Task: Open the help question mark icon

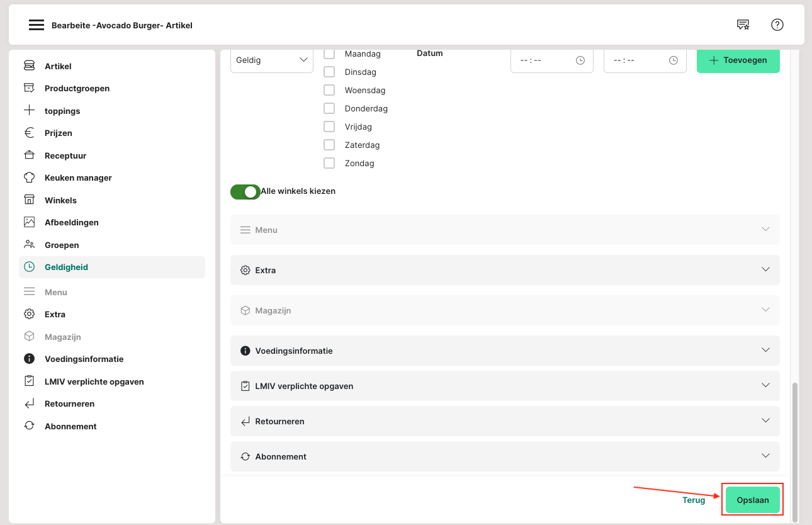Action: [x=777, y=25]
